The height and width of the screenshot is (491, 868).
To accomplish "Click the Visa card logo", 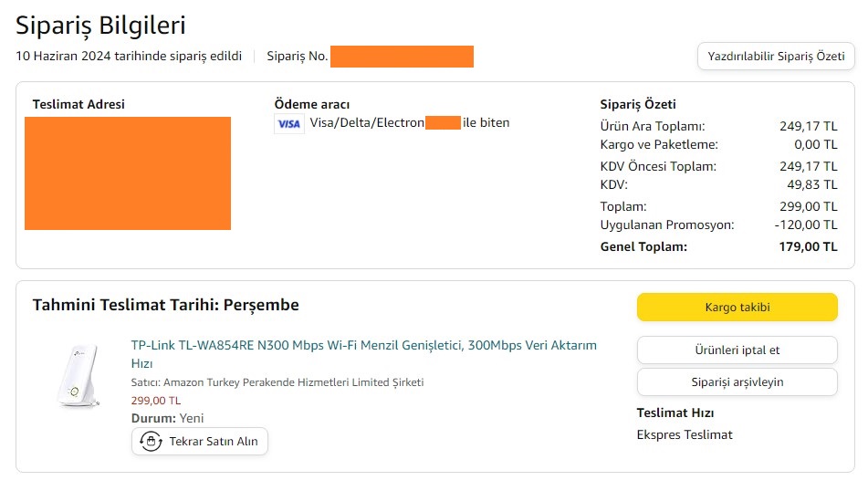I will [288, 124].
